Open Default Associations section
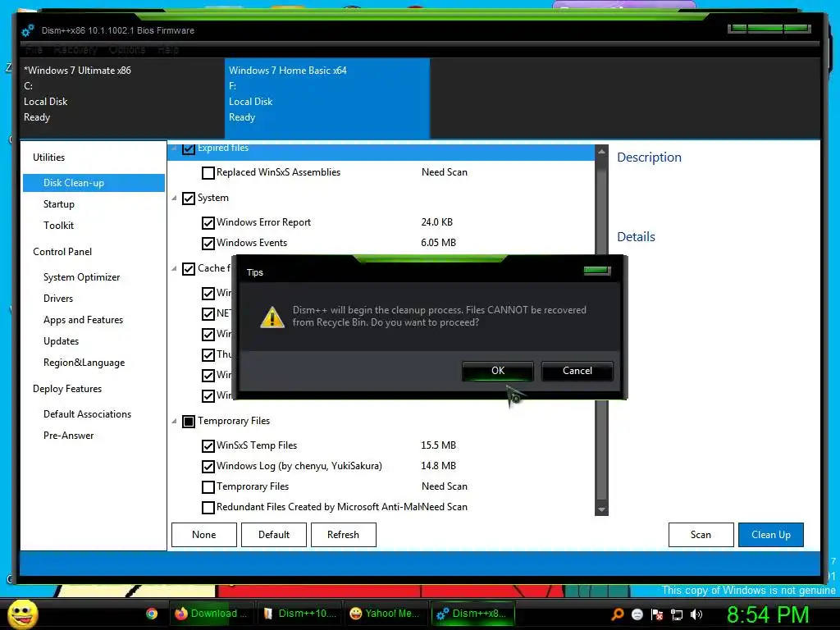Image resolution: width=840 pixels, height=630 pixels. [87, 414]
